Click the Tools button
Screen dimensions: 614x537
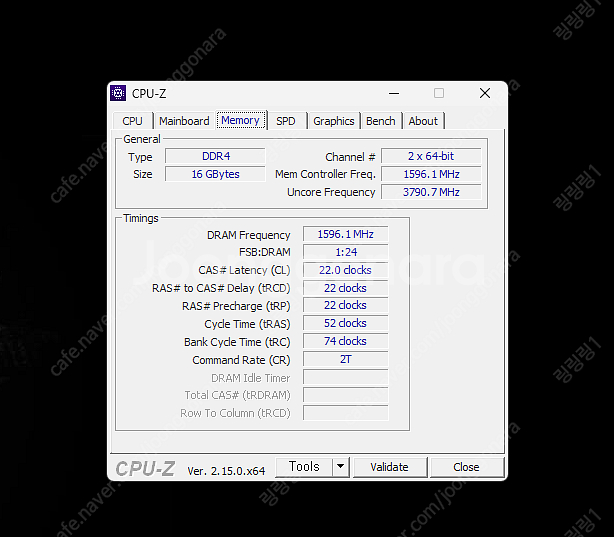[304, 466]
